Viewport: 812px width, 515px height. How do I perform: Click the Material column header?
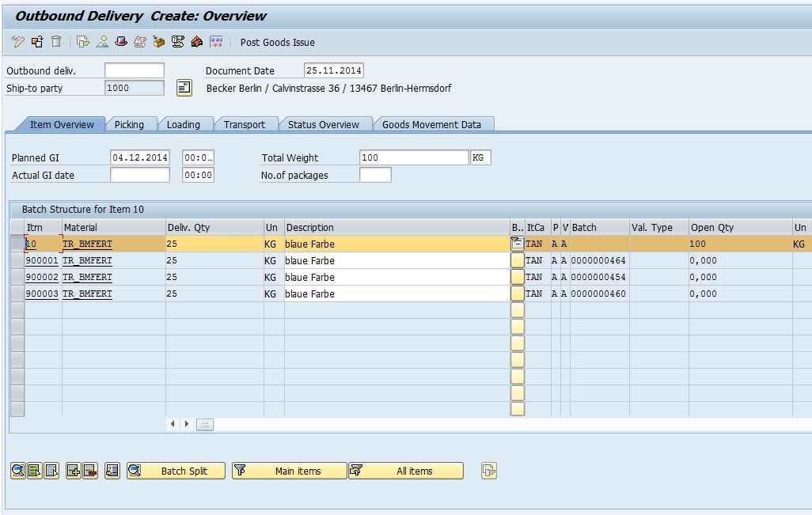113,227
